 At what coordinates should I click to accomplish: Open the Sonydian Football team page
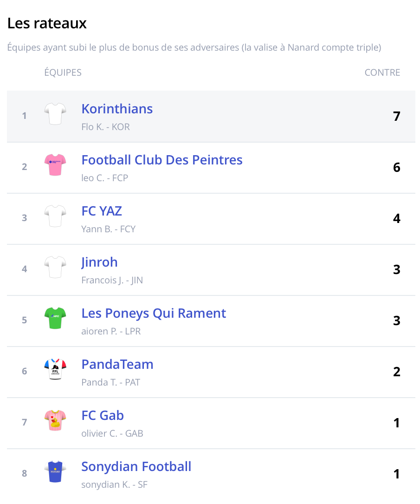pos(136,466)
